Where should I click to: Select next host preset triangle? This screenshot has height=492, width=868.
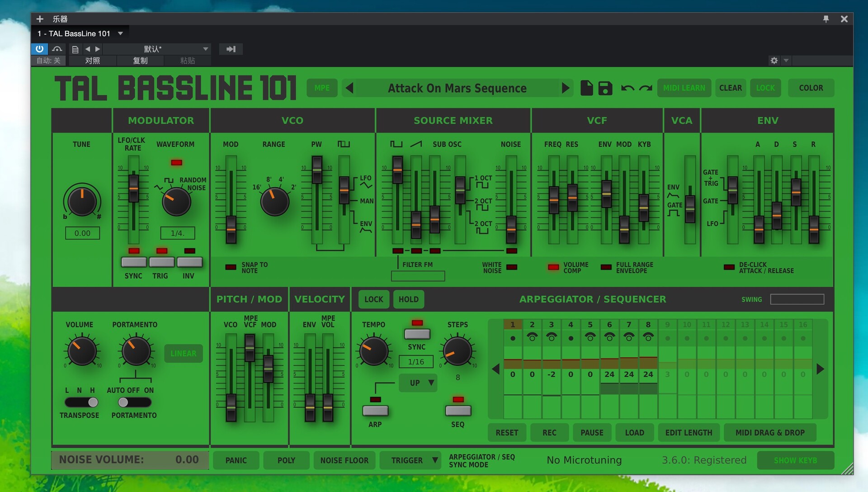click(98, 49)
